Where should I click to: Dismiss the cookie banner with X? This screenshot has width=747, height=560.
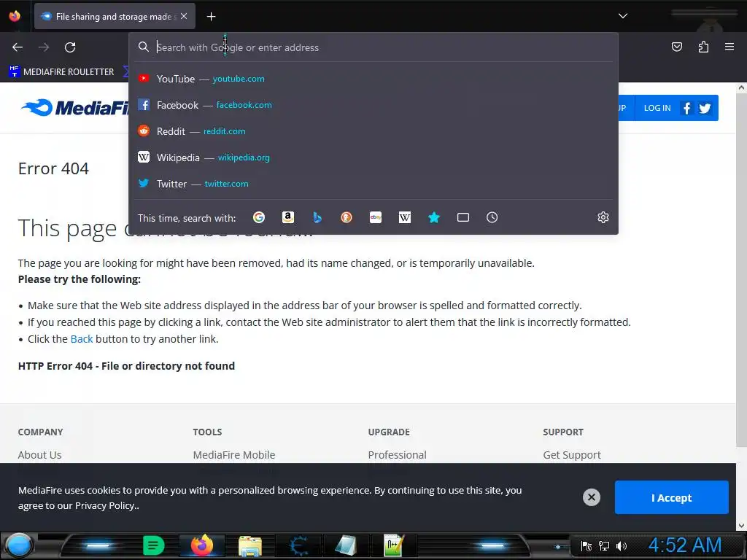(591, 497)
